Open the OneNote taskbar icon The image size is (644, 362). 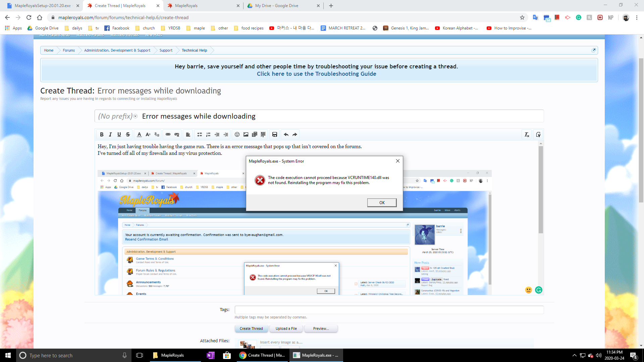(x=211, y=355)
